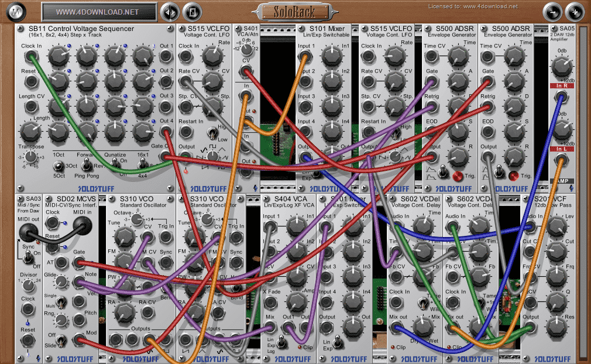Click the SA05 amplifier In R jack
Image resolution: width=591 pixels, height=364 pixels.
[561, 97]
